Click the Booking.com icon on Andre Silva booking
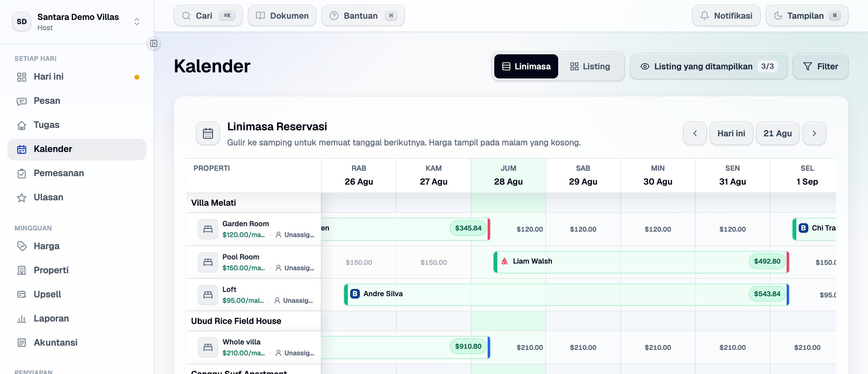 coord(355,294)
